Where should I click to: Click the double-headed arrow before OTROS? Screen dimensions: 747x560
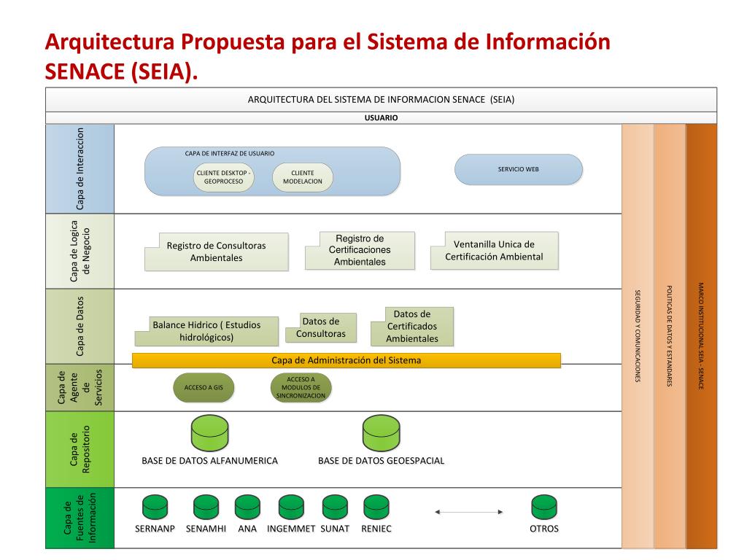[x=469, y=512]
